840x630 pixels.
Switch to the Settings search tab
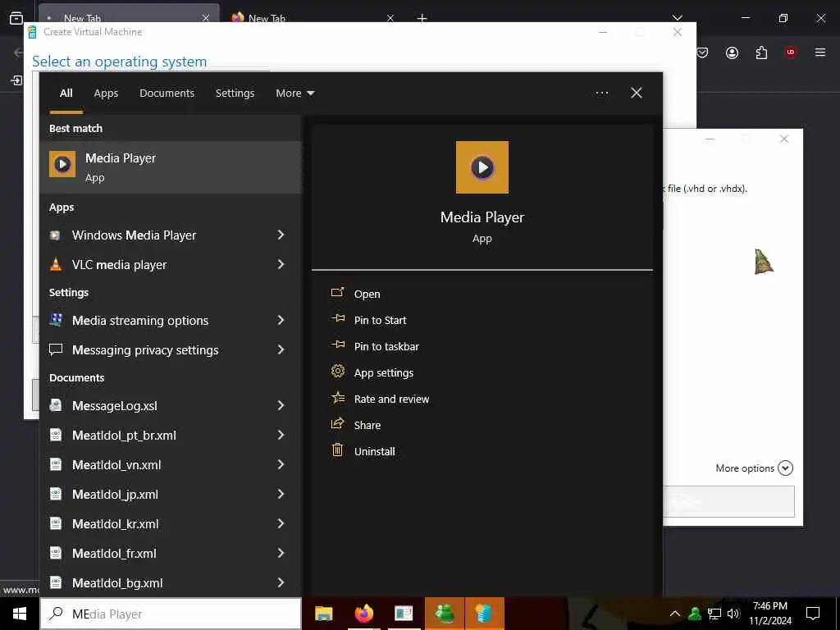235,94
